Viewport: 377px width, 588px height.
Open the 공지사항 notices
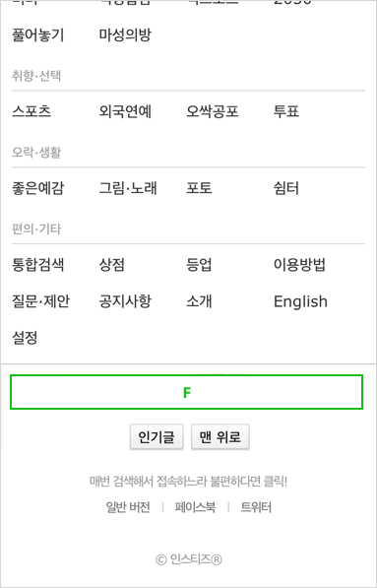[125, 301]
